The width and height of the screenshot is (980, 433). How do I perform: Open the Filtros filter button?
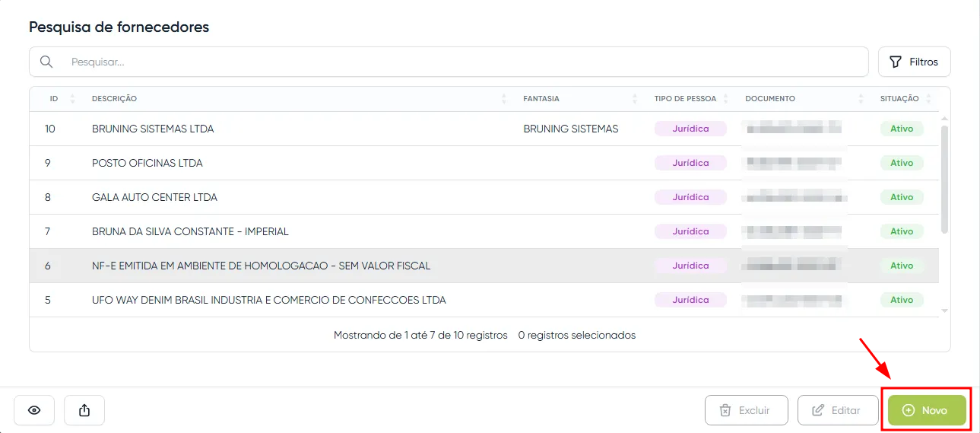[914, 62]
